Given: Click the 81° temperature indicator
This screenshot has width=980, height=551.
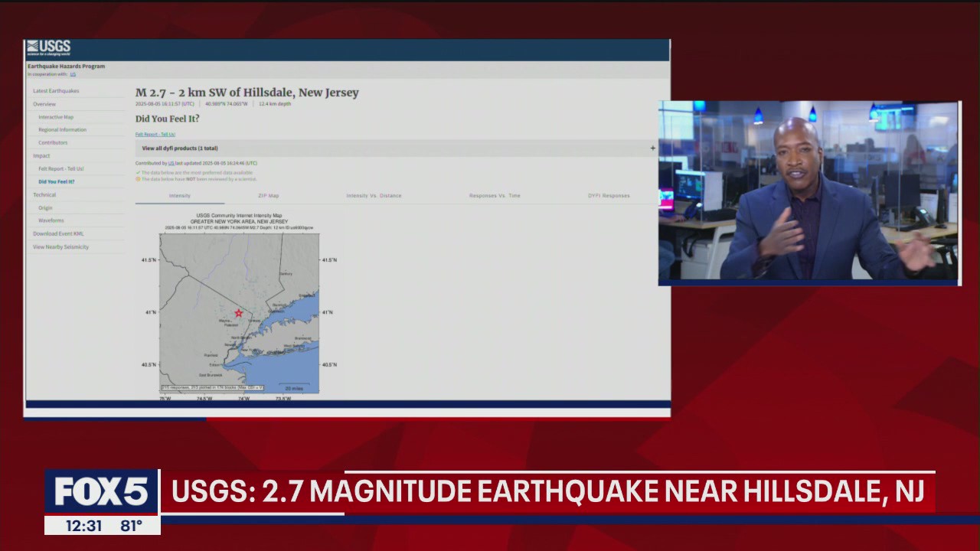Looking at the screenshot, I should click(x=130, y=526).
